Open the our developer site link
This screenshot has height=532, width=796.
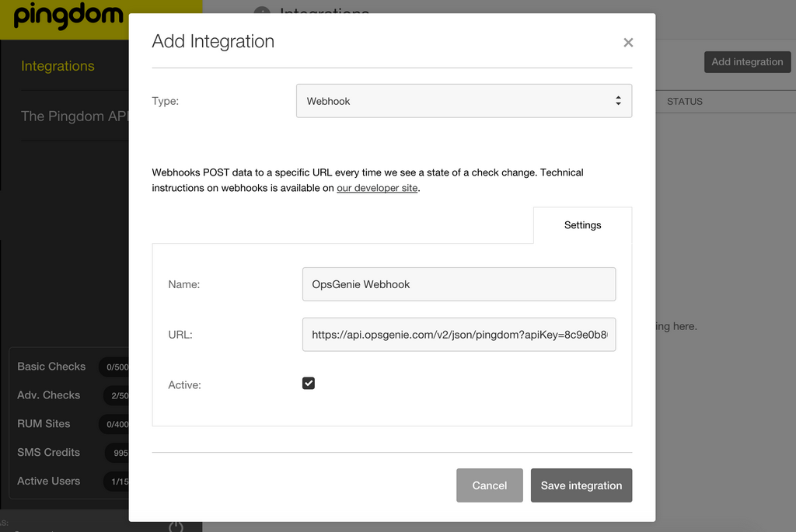pos(377,188)
